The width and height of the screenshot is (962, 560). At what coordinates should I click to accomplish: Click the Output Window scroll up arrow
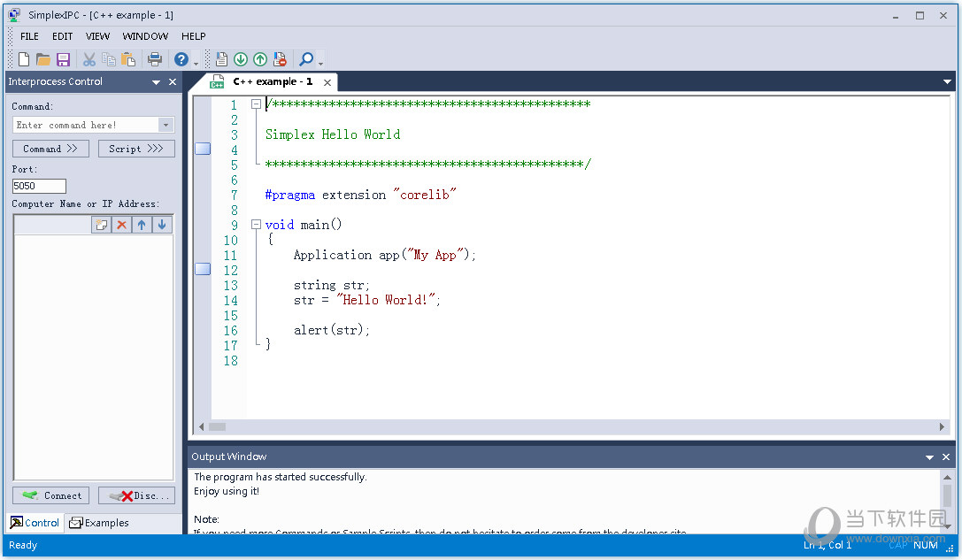[947, 477]
